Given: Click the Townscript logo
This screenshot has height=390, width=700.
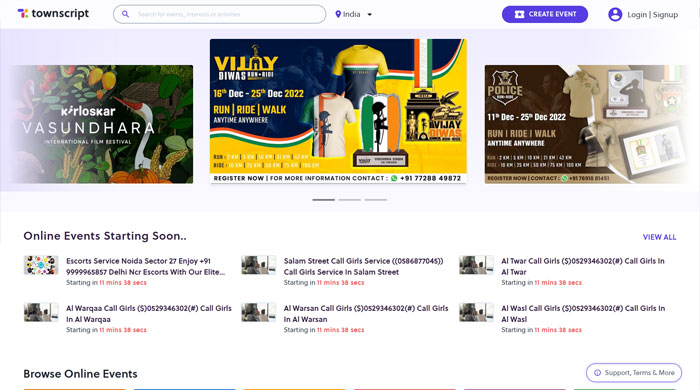Looking at the screenshot, I should click(53, 14).
